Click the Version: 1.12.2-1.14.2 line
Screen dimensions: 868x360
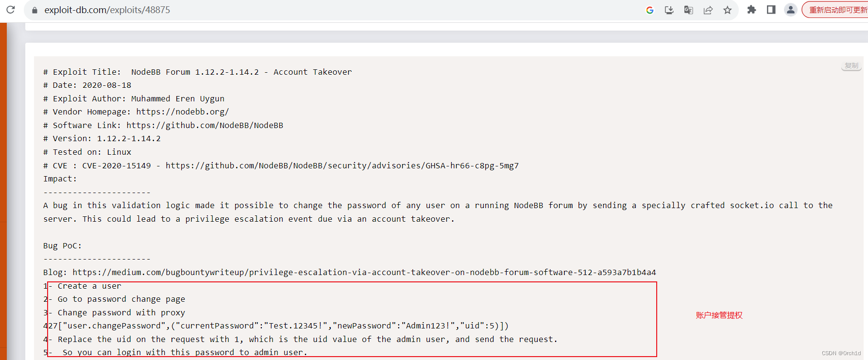(102, 138)
